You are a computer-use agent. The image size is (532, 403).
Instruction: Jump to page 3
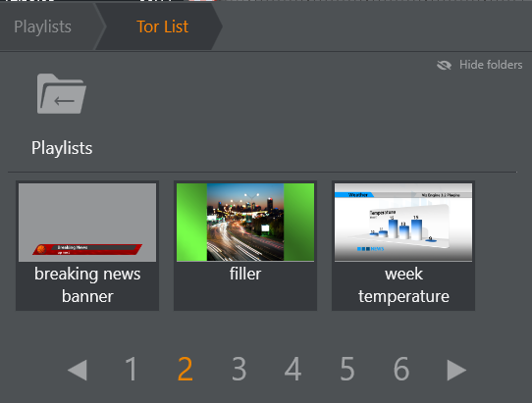(x=239, y=369)
